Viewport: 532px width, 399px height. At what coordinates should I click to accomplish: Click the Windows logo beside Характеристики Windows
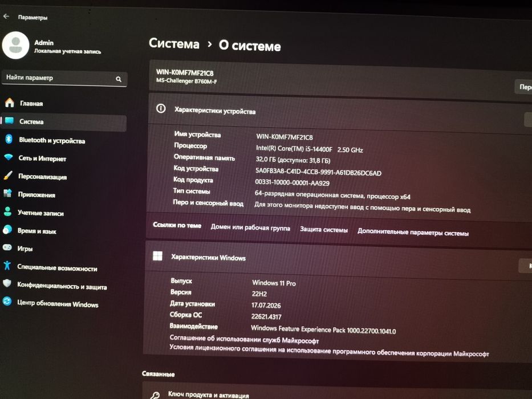pyautogui.click(x=157, y=256)
